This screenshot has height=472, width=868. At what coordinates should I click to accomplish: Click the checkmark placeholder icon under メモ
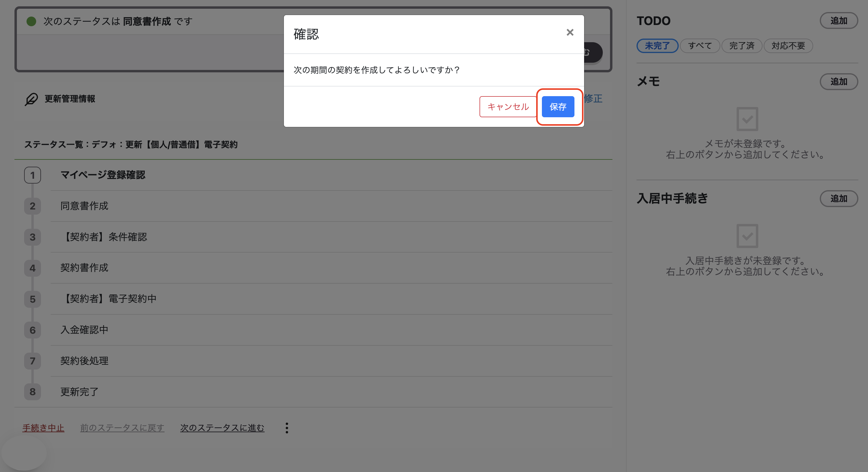[747, 119]
